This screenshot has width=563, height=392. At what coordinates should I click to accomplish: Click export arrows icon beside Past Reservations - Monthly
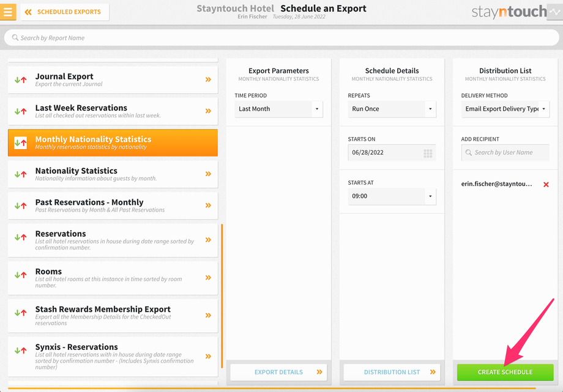[20, 205]
